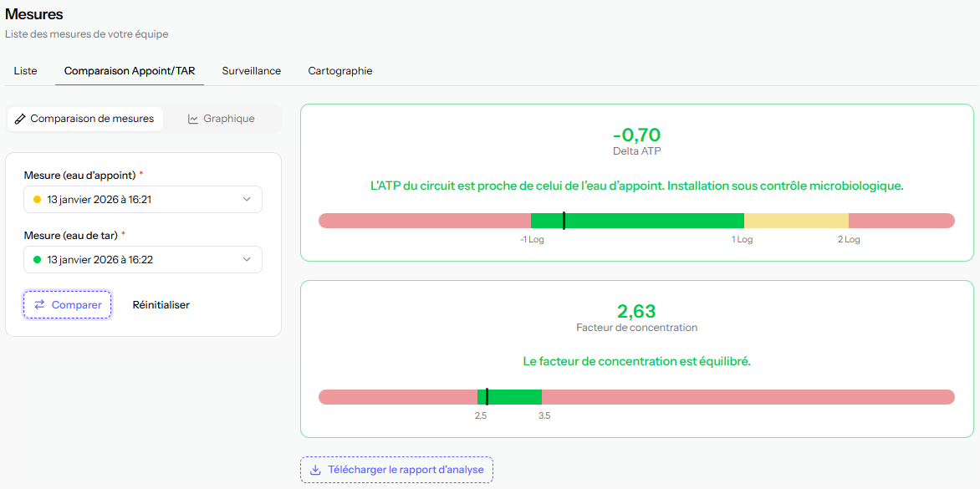Click the Delta ATP gauge marker

coord(564,221)
